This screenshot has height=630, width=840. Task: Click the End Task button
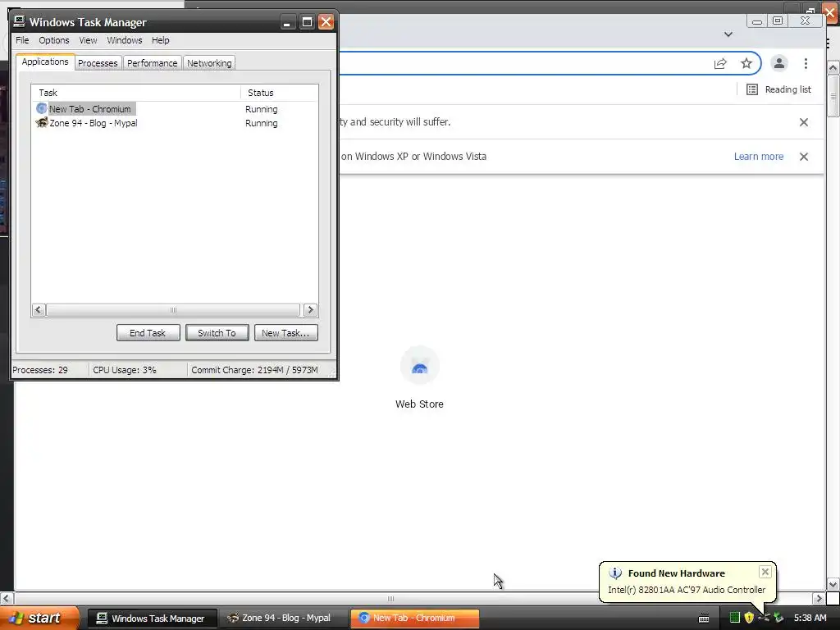coord(148,333)
